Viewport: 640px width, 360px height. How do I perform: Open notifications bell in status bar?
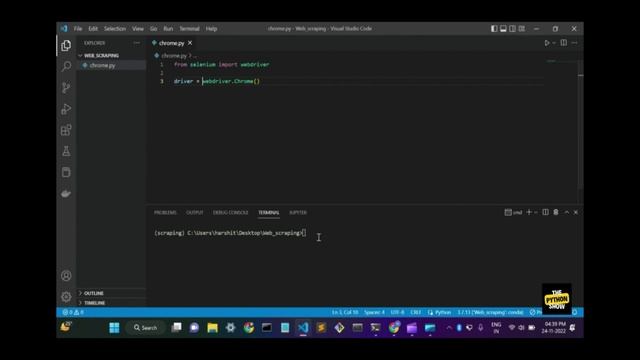[575, 312]
